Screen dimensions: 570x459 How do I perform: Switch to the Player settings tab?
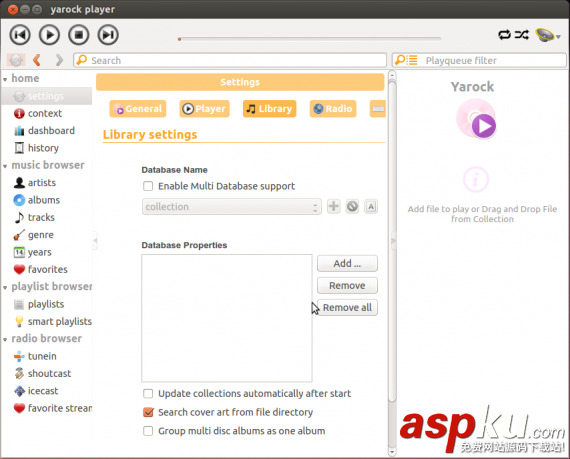pos(204,109)
